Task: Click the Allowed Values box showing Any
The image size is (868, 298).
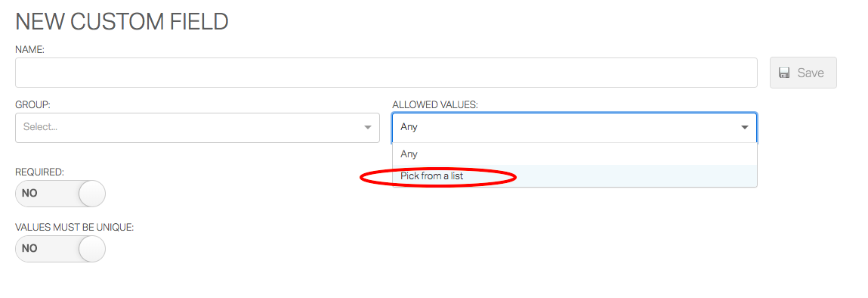Action: pyautogui.click(x=575, y=127)
